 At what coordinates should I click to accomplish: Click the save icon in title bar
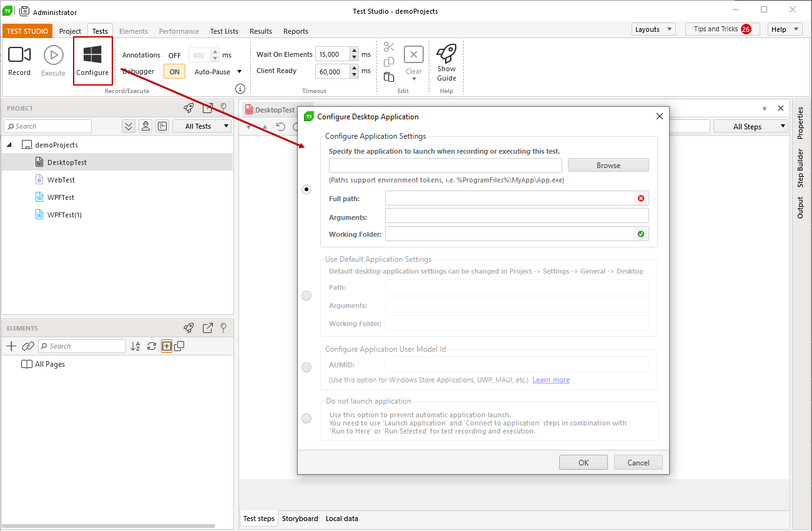25,11
